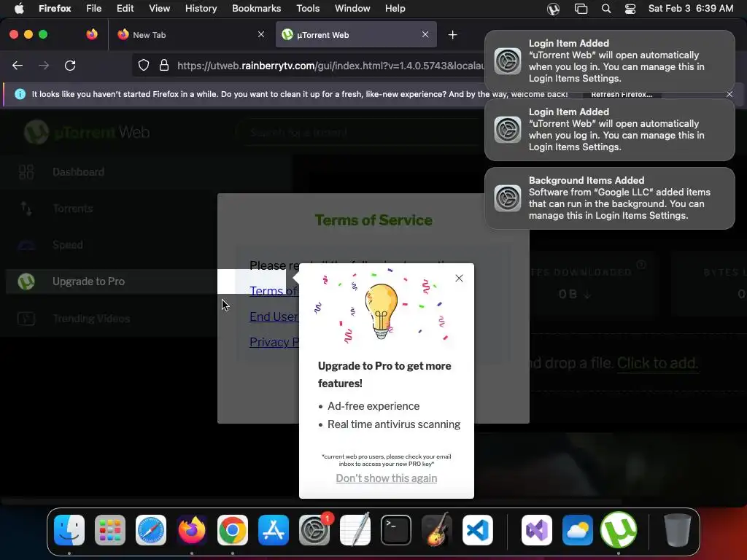The image size is (747, 560).
Task: Open Safari from the Dock
Action: click(x=151, y=529)
